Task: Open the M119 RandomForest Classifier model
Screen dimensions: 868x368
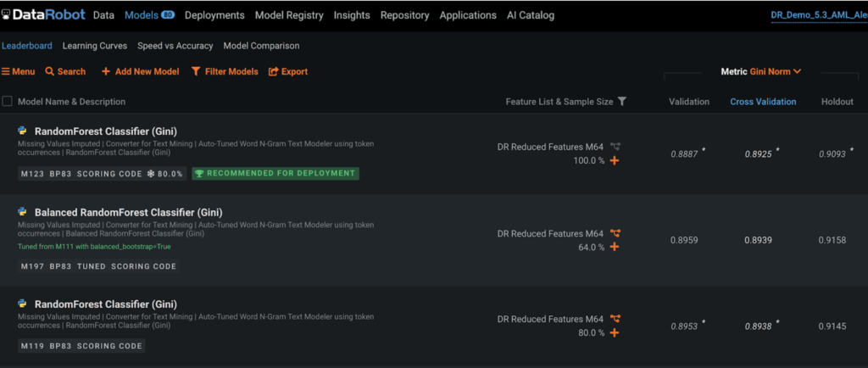Action: click(106, 304)
